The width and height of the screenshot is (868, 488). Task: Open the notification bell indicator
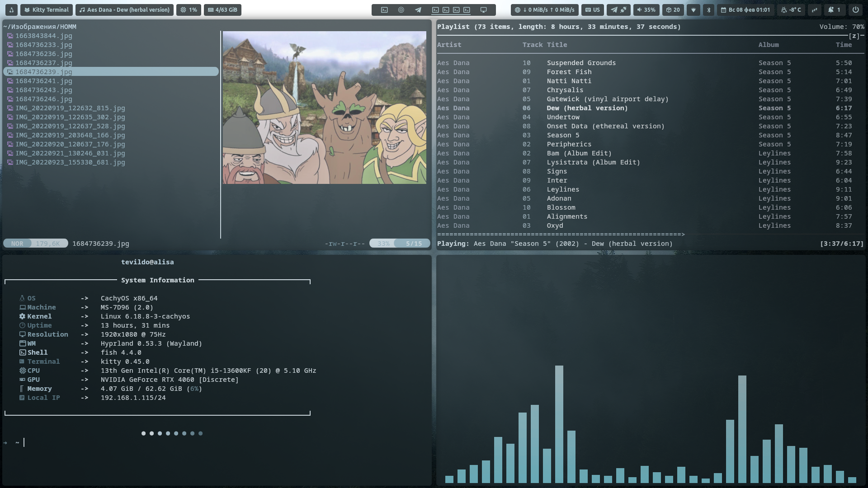tap(834, 9)
